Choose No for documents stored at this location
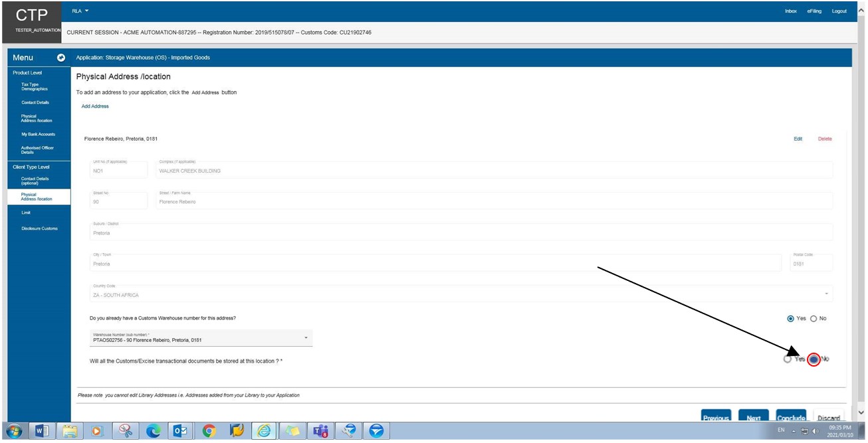This screenshot has width=868, height=443. coord(814,359)
